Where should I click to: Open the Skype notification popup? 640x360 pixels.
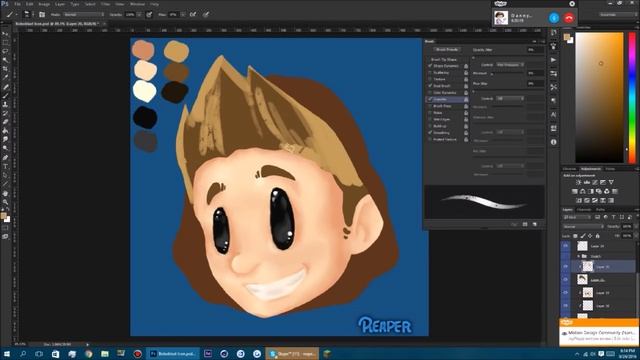click(x=599, y=333)
